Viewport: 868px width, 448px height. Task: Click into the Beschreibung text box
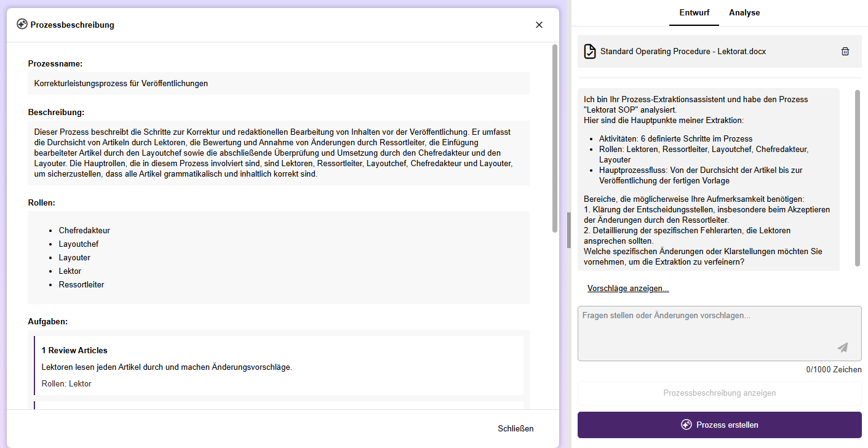point(278,153)
